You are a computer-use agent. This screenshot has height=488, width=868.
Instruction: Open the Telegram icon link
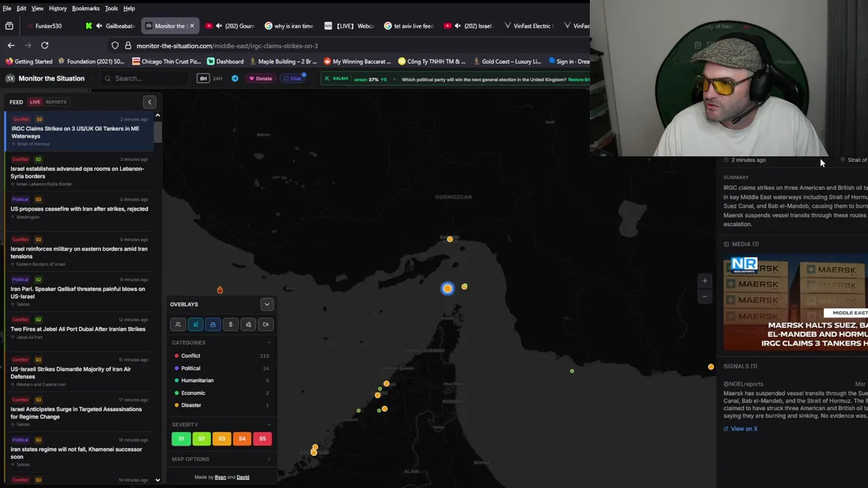tap(235, 79)
